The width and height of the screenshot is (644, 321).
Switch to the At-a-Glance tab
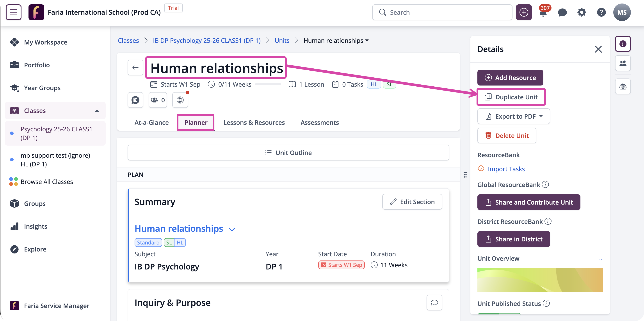click(x=151, y=123)
